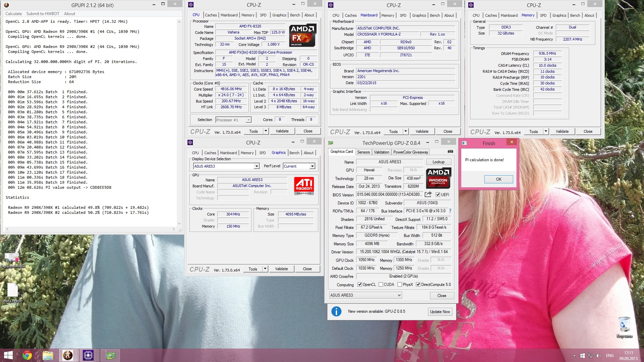Screen dimensions: 644x362
Task: Click GPUPI vertical scrollbar up arrow
Action: [179, 21]
